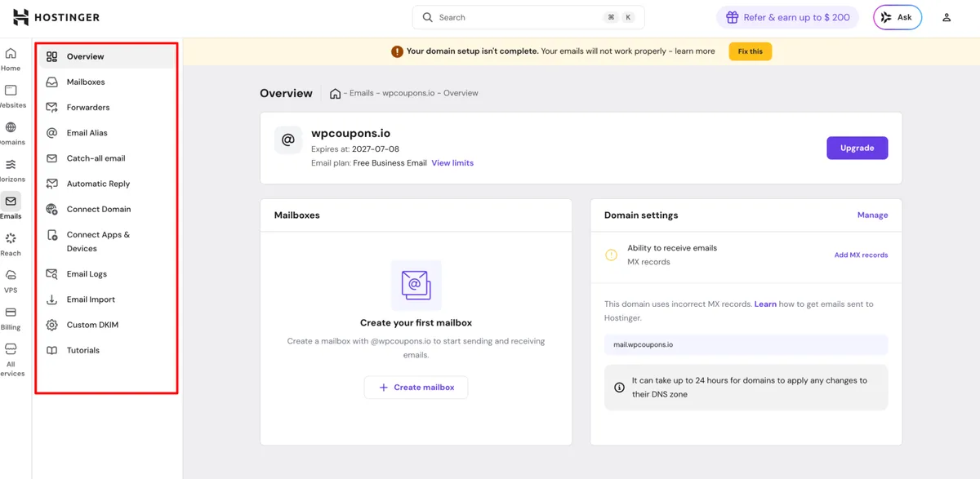This screenshot has width=980, height=479.
Task: Open the Learn link about MX records
Action: [x=765, y=304]
